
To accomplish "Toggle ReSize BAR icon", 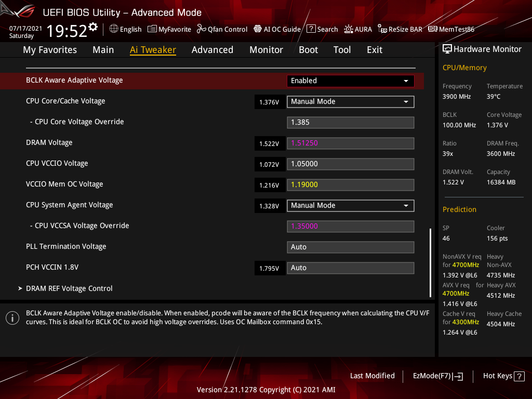I will coord(382,29).
